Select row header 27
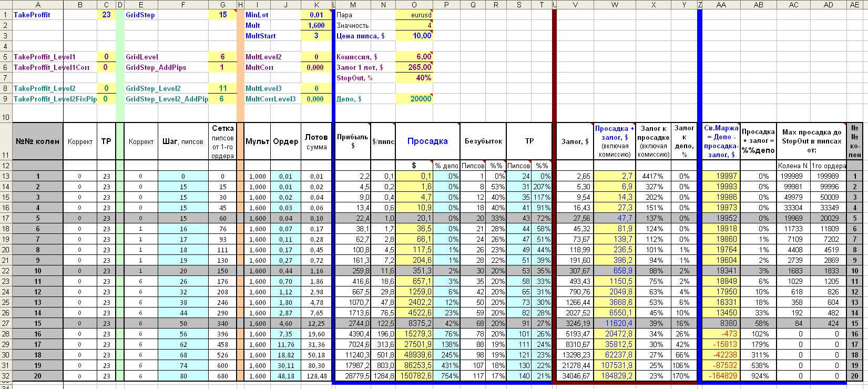This screenshot has width=868, height=389. point(6,323)
